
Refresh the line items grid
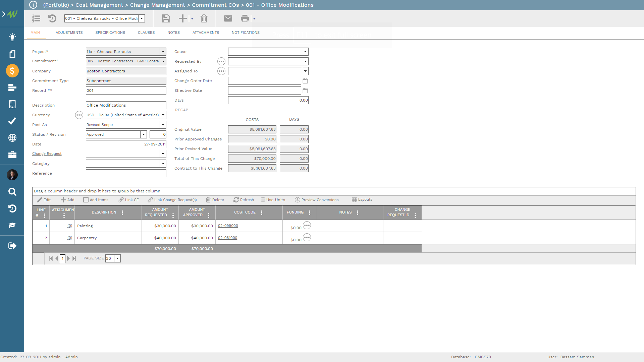(x=244, y=199)
